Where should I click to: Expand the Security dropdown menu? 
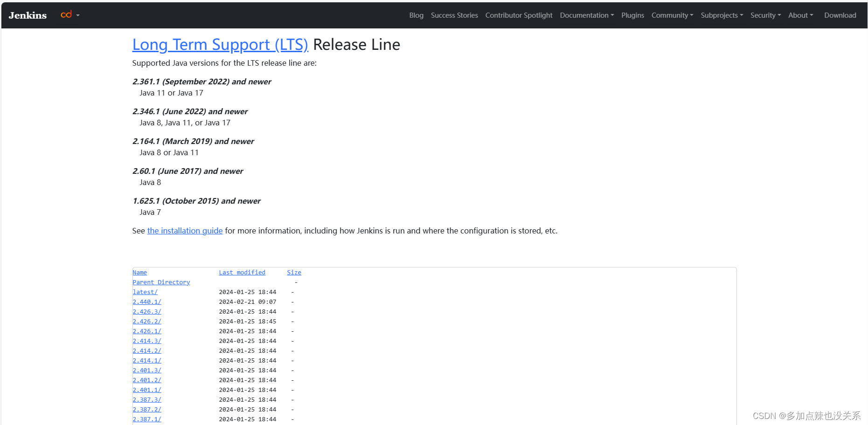coord(765,15)
